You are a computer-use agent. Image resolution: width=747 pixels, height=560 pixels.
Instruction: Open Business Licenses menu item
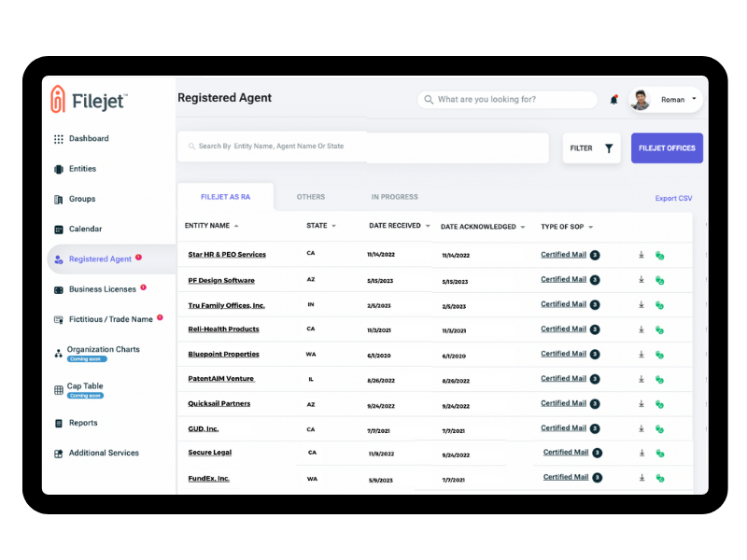[103, 289]
